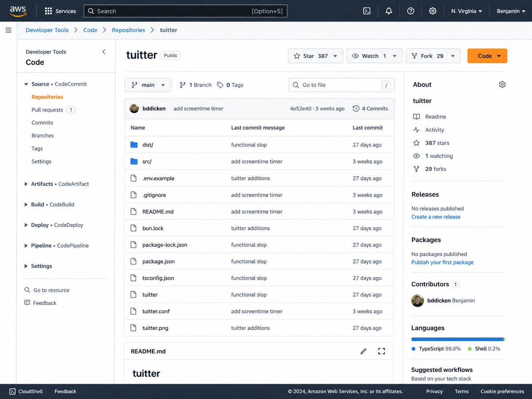Viewport: 532px width, 399px height.
Task: Click the contributor avatar for bddicken
Action: [x=418, y=300]
